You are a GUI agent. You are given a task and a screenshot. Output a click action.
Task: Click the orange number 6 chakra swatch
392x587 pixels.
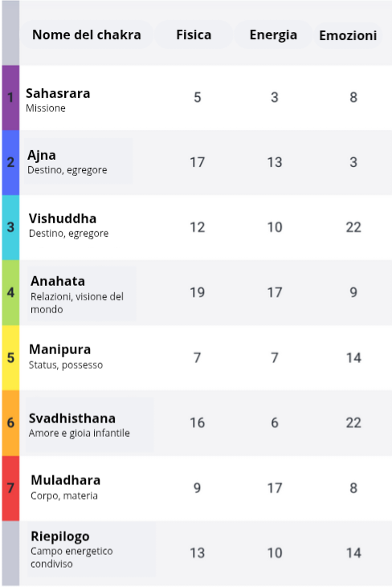tap(10, 423)
